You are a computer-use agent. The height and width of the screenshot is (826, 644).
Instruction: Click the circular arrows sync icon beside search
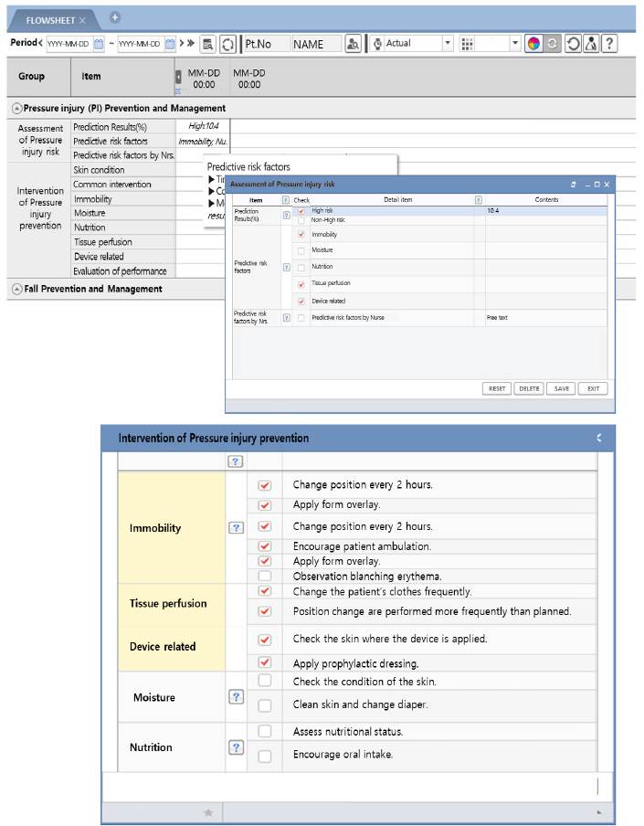click(x=227, y=44)
